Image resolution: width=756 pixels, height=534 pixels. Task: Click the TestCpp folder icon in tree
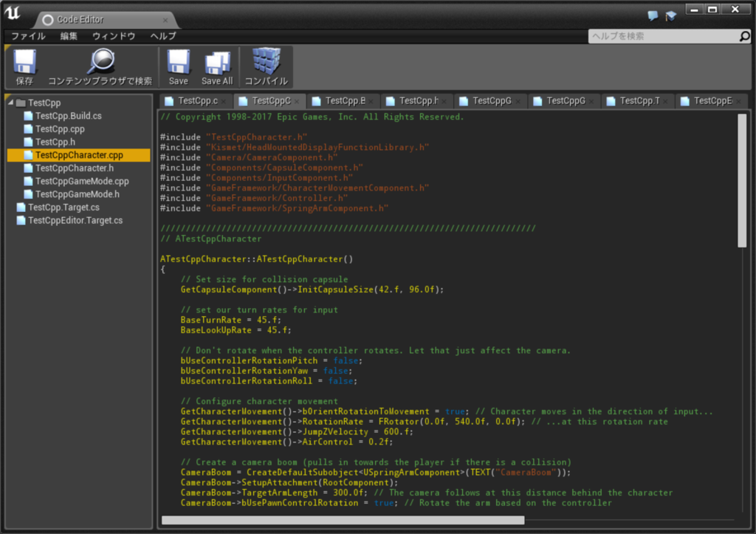[x=21, y=103]
